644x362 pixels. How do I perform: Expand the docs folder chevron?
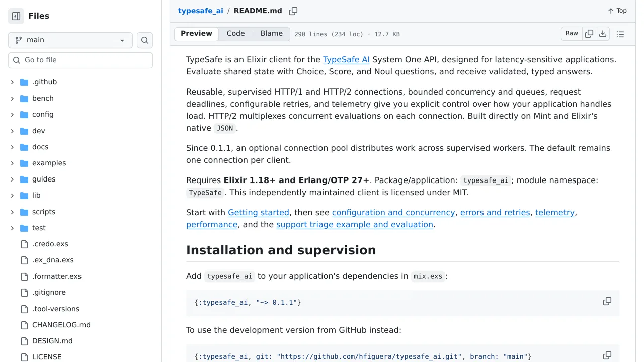12,147
